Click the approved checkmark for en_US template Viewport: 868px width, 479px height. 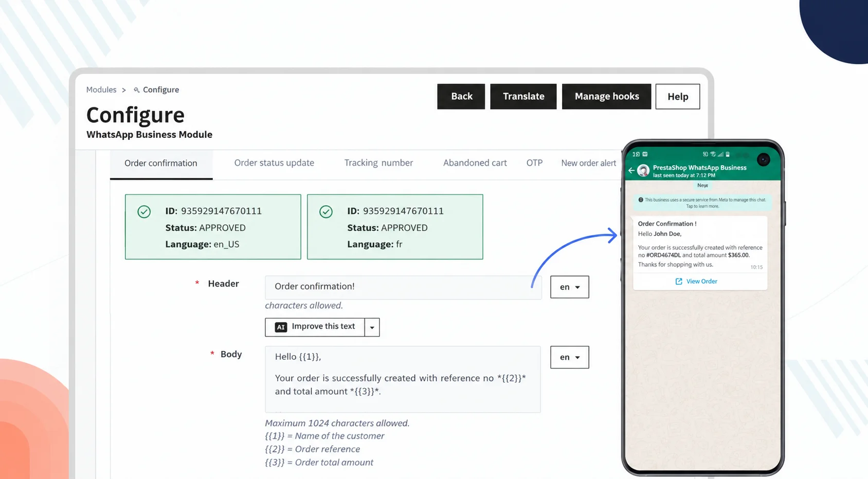point(144,212)
